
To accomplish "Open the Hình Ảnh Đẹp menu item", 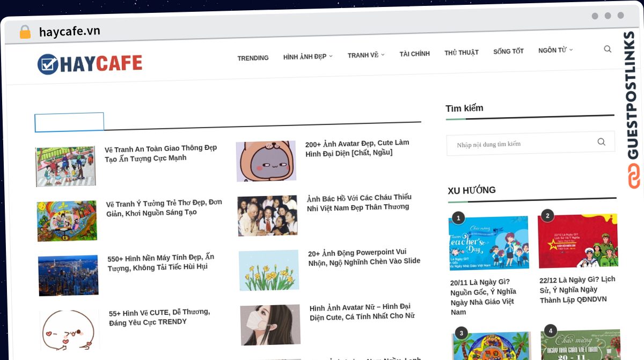I will pyautogui.click(x=305, y=56).
